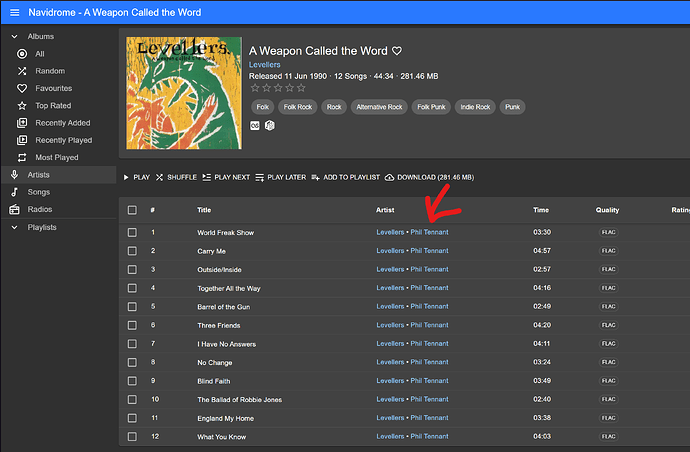The width and height of the screenshot is (690, 452).
Task: Shuffle the album tracks
Action: point(176,177)
